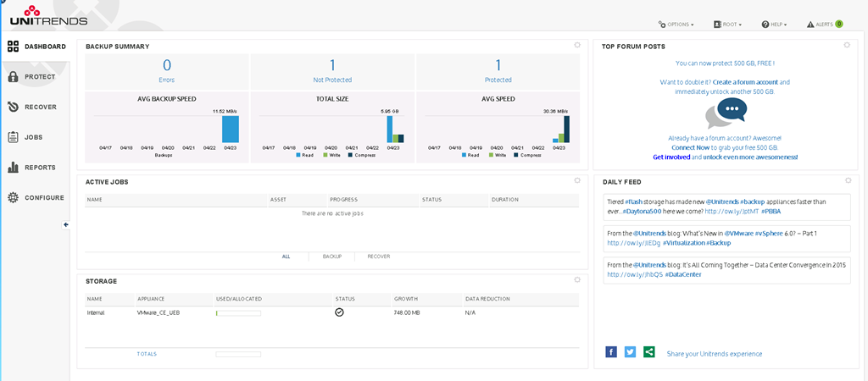Click the Internal storage status checkmark
The width and height of the screenshot is (868, 381).
tap(339, 312)
